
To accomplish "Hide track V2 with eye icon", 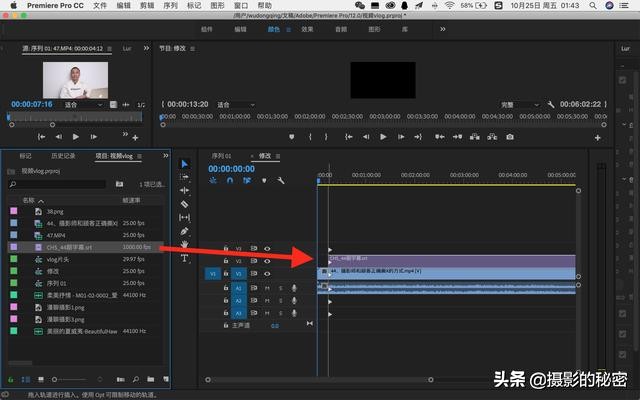I will [x=267, y=261].
